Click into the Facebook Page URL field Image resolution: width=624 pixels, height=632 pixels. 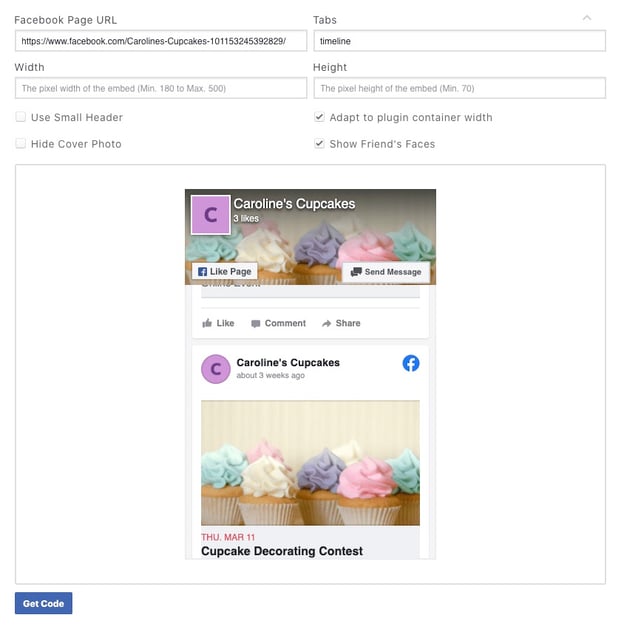(161, 41)
